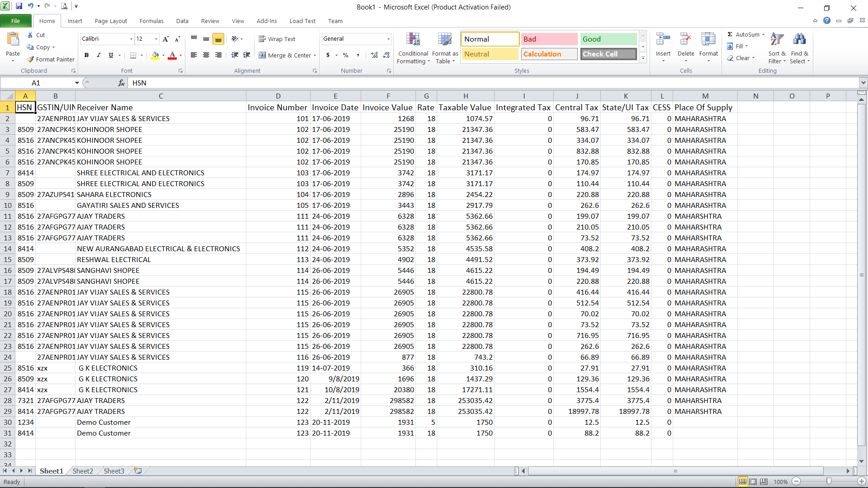Click the column H header
Image resolution: width=868 pixels, height=488 pixels.
465,96
